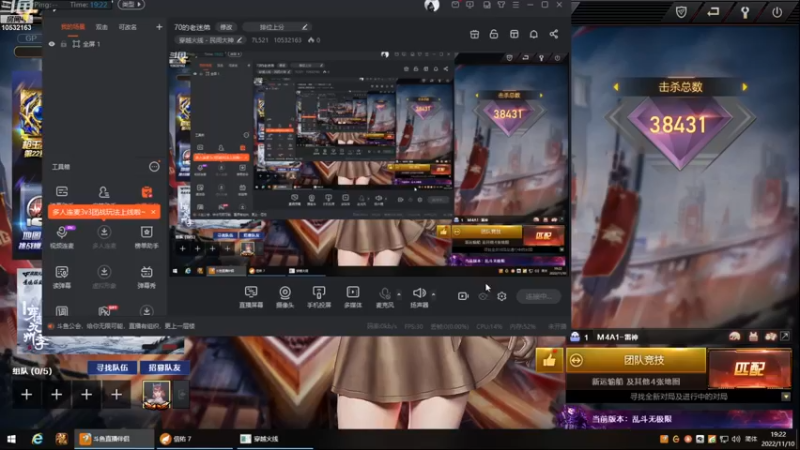Viewport: 800px width, 450px height.
Task: Click the 招募队友 recruit teammates button
Action: pyautogui.click(x=164, y=367)
